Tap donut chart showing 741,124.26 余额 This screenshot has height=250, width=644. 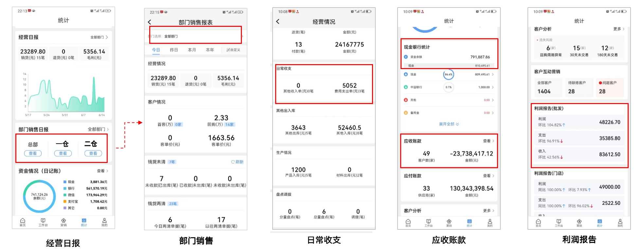coord(40,196)
